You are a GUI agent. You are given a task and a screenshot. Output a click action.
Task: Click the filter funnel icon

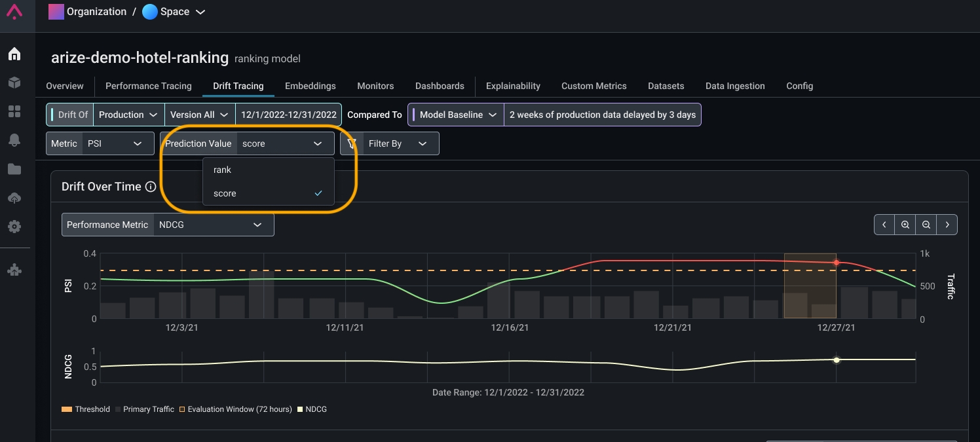coord(352,143)
